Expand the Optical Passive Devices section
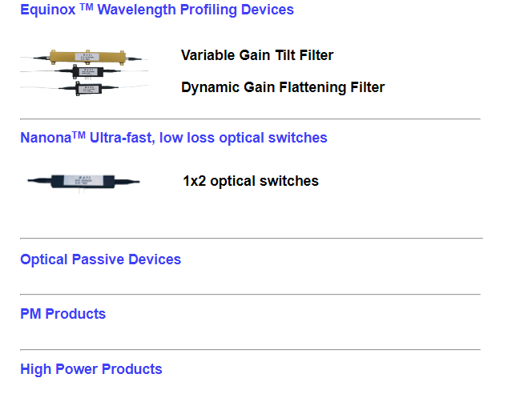Viewport: 532px width, 398px height. [100, 259]
